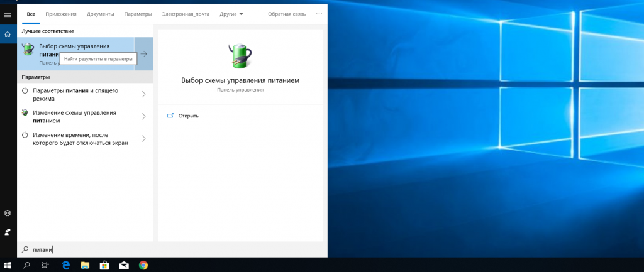This screenshot has width=644, height=272.
Task: Click the user feedback icon above taskbar
Action: pos(8,232)
